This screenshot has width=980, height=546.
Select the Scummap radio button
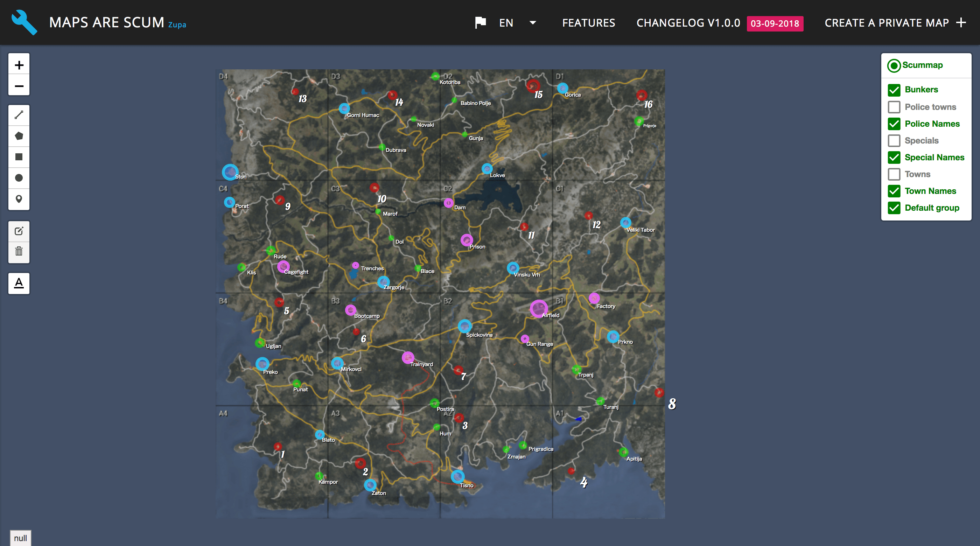(x=894, y=65)
